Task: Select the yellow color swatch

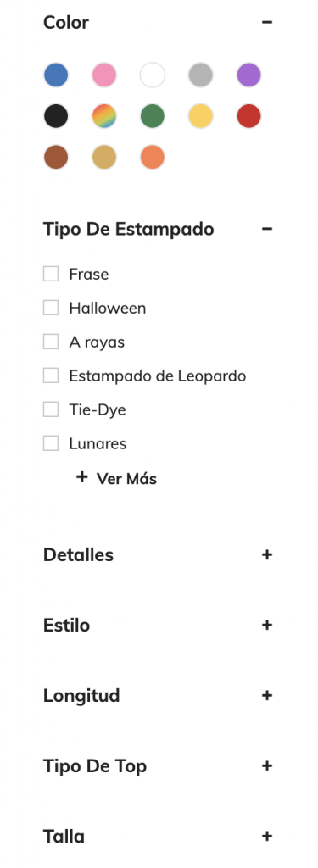Action: point(200,116)
